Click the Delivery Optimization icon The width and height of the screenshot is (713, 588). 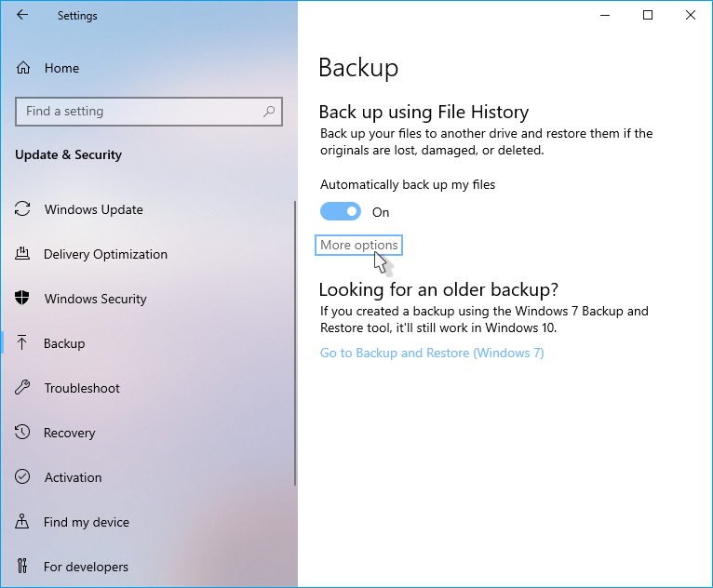(x=23, y=254)
